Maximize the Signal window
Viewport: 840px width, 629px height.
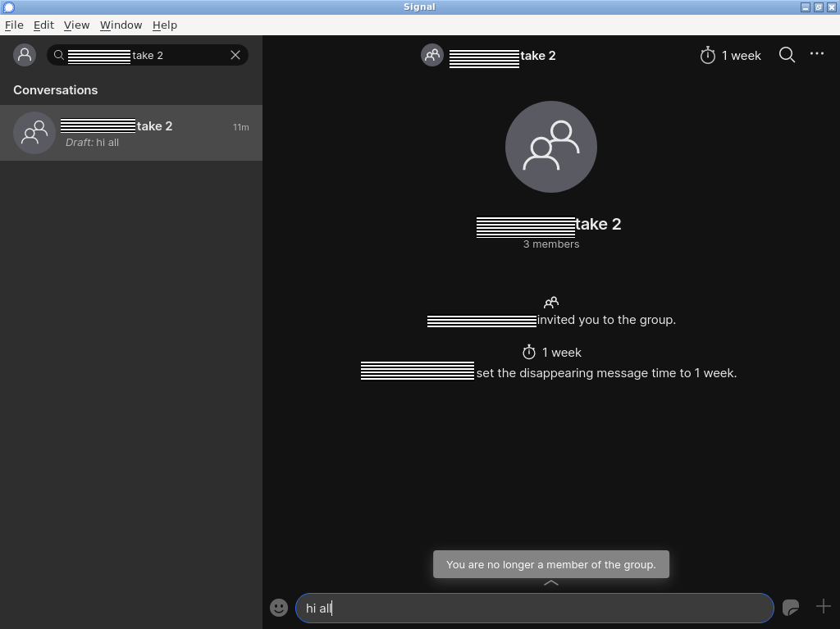point(819,7)
